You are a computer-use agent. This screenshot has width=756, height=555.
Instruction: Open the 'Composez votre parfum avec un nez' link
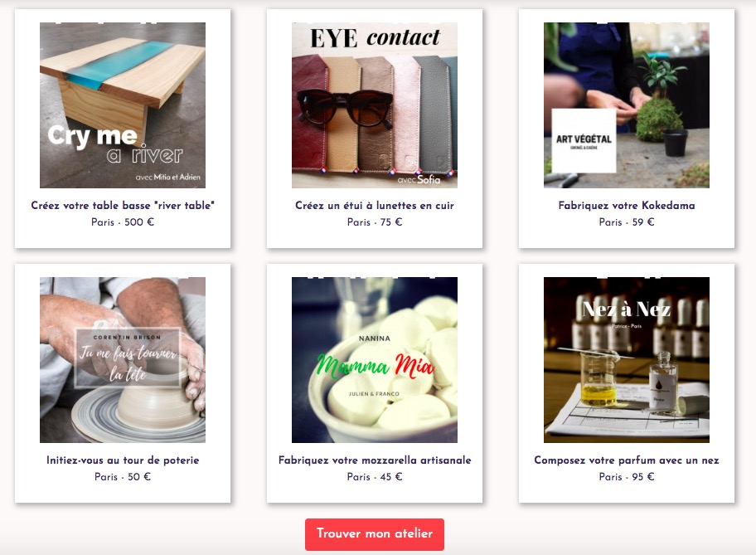click(627, 460)
